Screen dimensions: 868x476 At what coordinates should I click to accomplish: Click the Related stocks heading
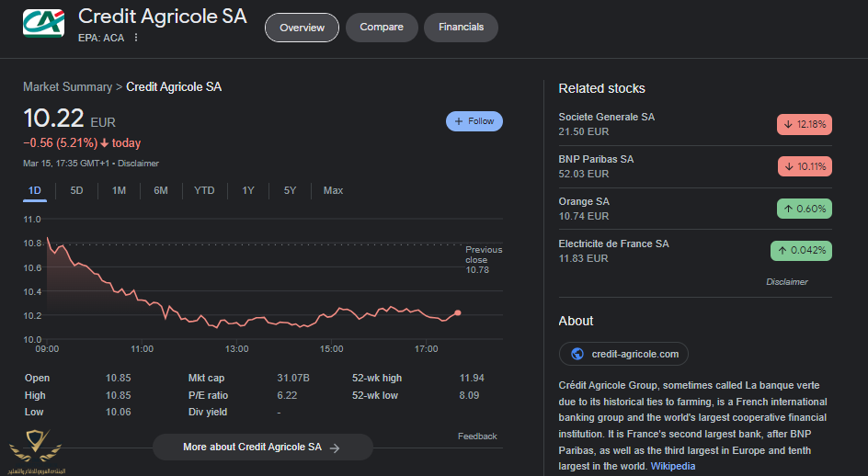pos(601,88)
